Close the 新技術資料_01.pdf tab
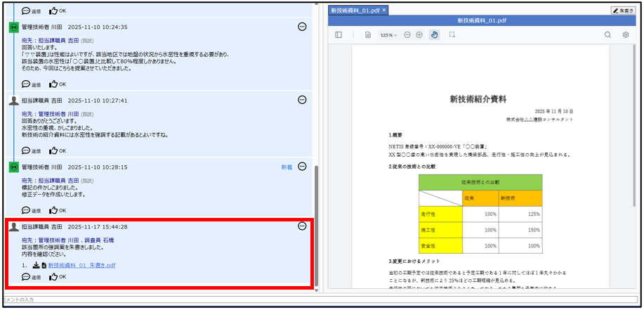Image resolution: width=644 pixels, height=310 pixels. click(384, 11)
